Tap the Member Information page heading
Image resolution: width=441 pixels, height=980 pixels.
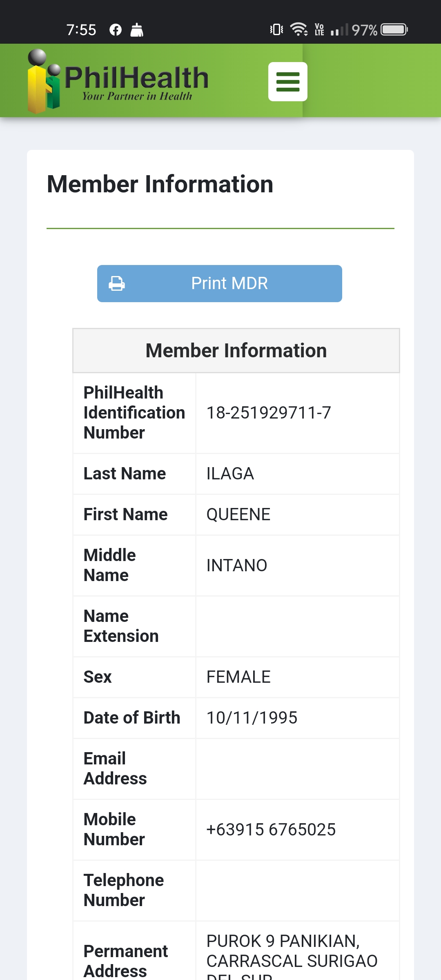coord(160,184)
